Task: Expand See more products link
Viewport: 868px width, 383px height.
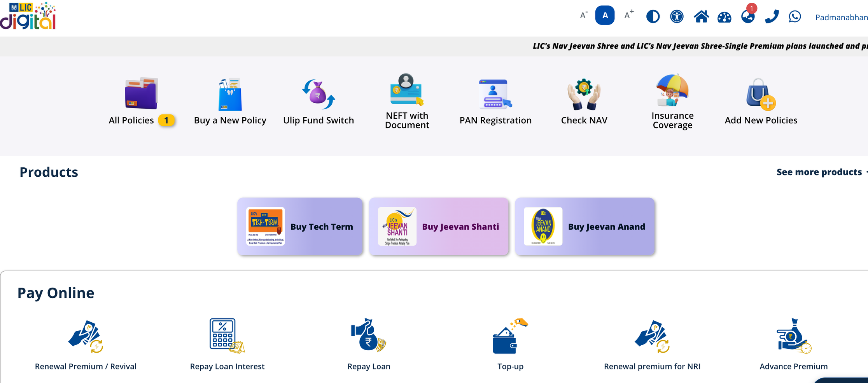Action: (819, 172)
